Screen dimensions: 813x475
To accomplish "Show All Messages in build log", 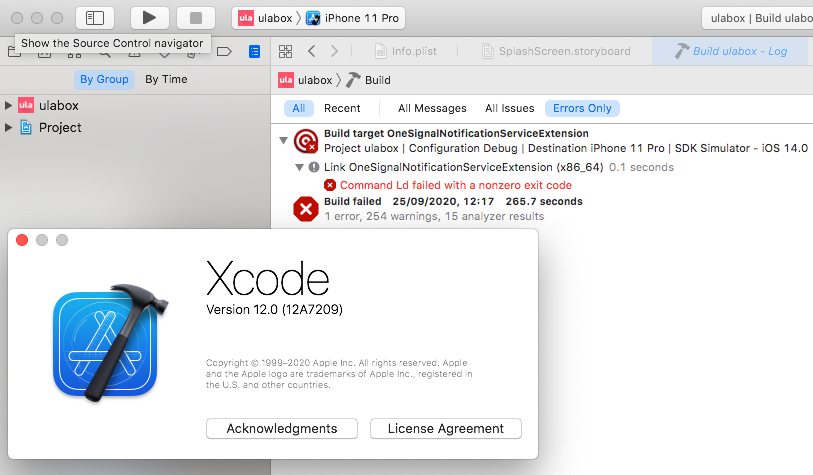I will coord(432,108).
